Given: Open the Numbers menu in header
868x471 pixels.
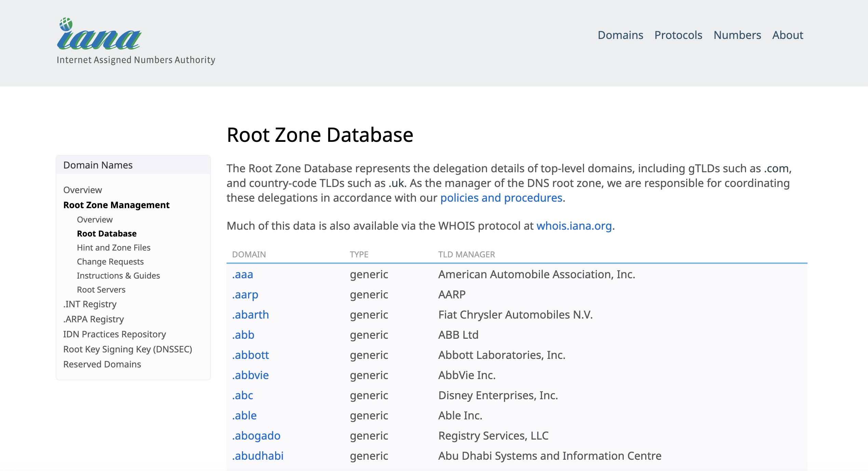Looking at the screenshot, I should pyautogui.click(x=737, y=35).
